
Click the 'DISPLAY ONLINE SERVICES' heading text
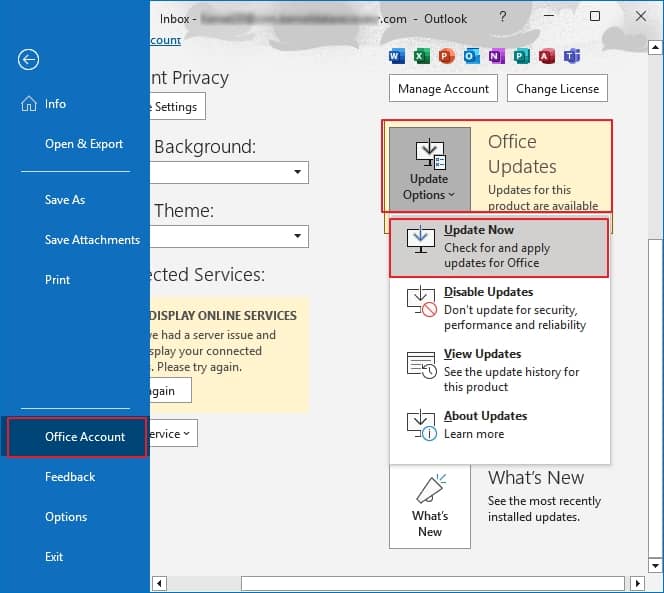[x=224, y=316]
